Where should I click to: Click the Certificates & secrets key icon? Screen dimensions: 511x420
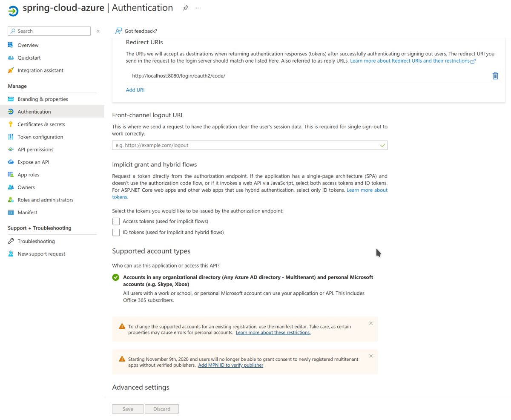(x=11, y=124)
